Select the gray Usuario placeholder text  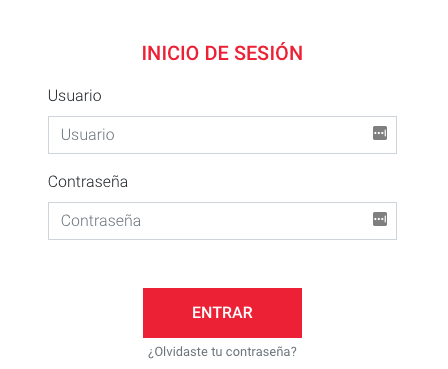pyautogui.click(x=88, y=135)
